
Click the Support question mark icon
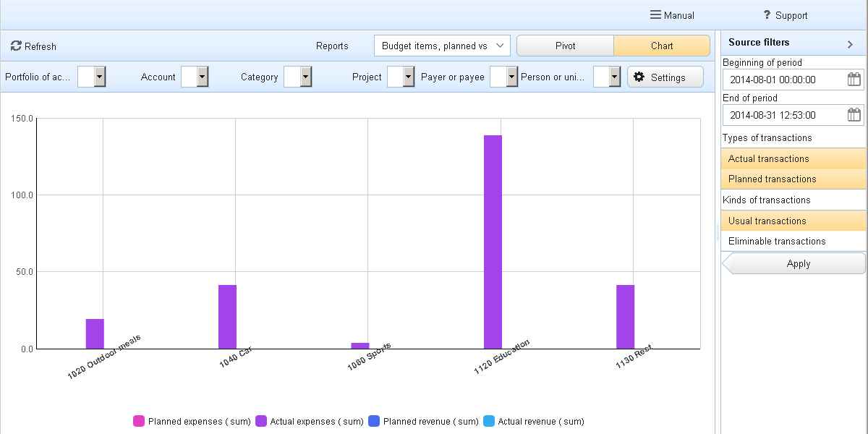(x=767, y=15)
